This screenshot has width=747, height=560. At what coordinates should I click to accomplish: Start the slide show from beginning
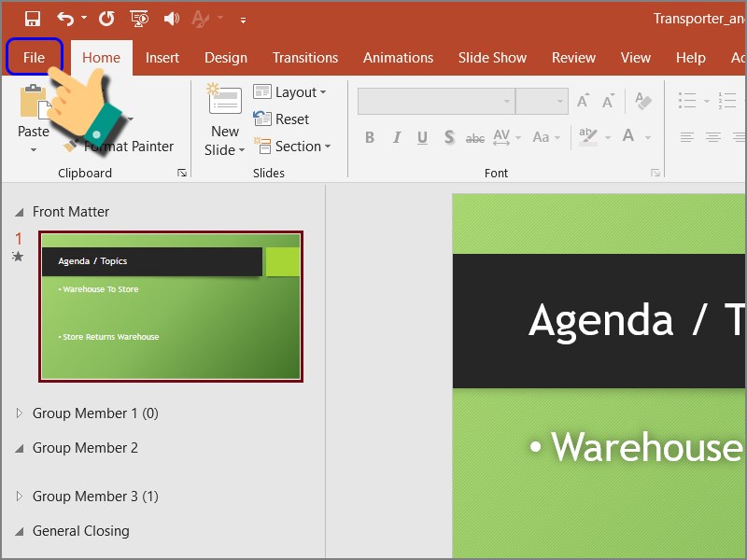(140, 19)
